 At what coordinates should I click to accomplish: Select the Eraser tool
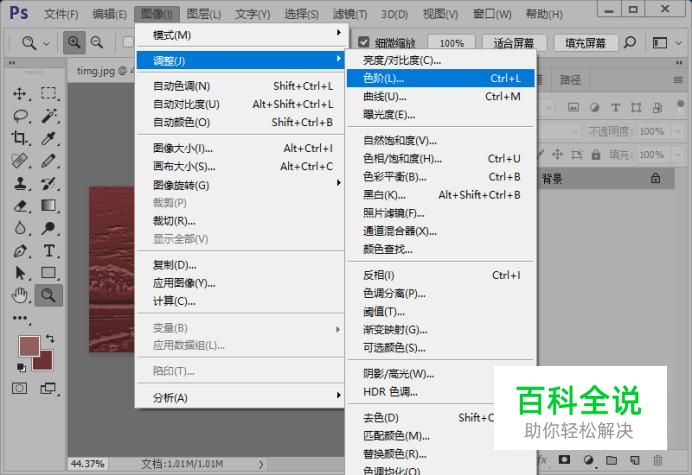pyautogui.click(x=20, y=206)
